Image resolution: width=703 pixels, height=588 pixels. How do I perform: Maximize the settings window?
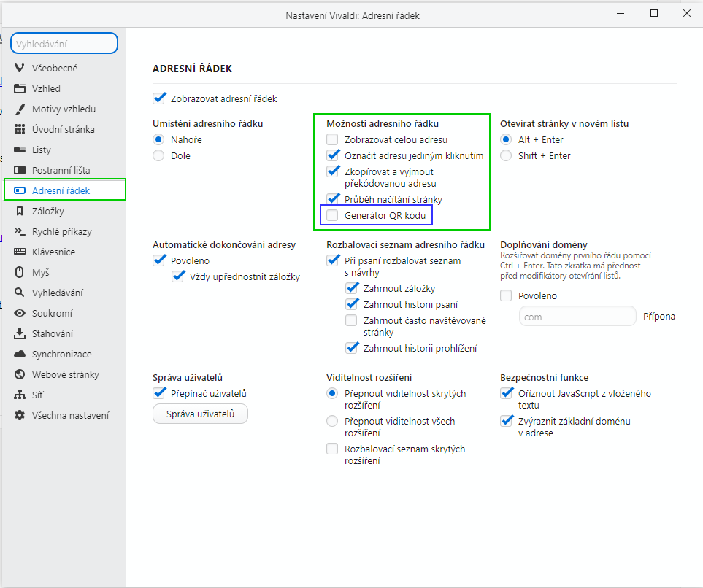[x=653, y=13]
